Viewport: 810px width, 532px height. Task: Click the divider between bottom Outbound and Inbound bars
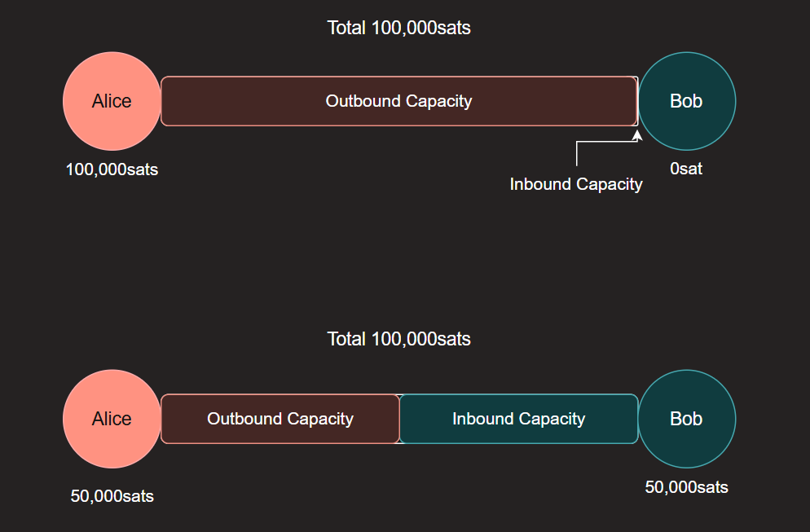click(x=399, y=419)
